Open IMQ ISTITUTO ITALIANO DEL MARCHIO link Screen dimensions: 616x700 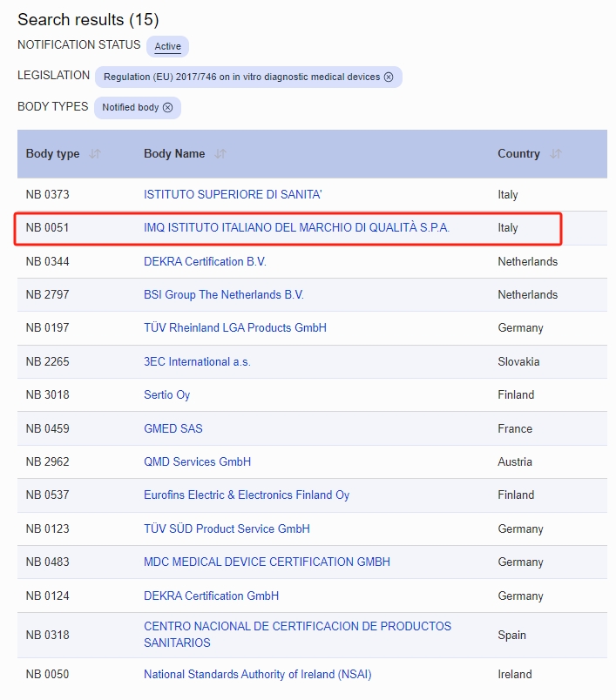click(x=296, y=228)
